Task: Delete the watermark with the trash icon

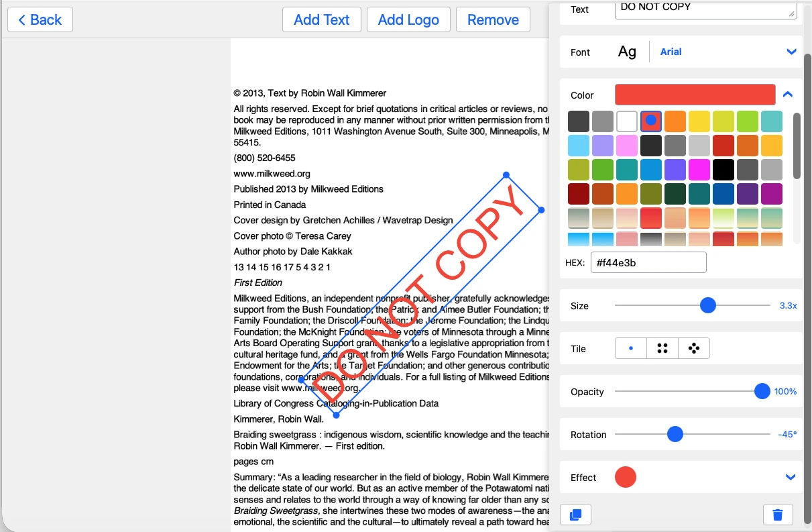Action: click(778, 515)
